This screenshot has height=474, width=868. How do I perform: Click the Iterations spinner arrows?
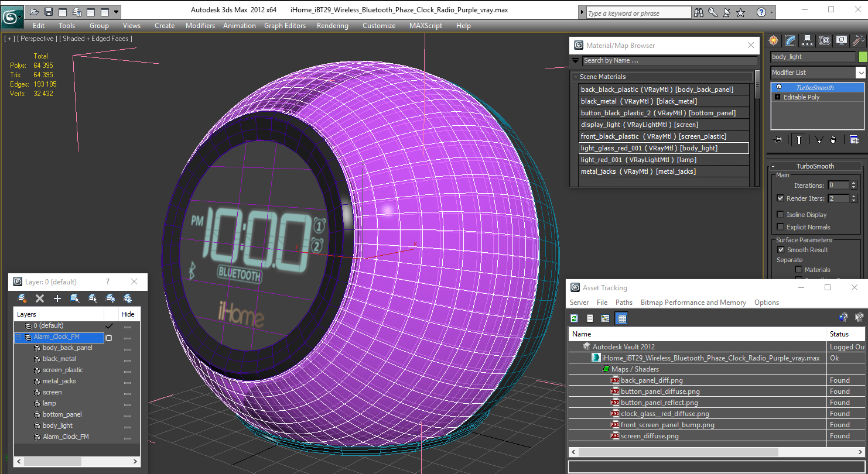click(x=853, y=186)
